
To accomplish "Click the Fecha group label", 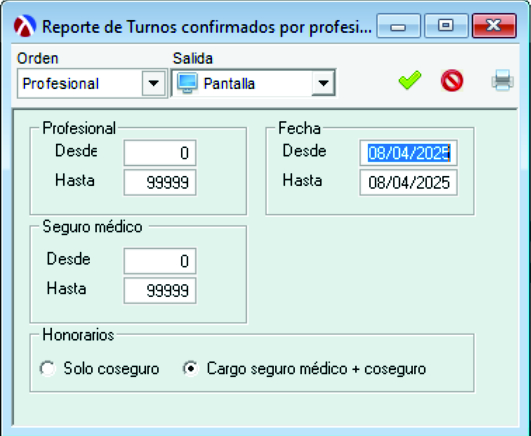I will pos(299,128).
